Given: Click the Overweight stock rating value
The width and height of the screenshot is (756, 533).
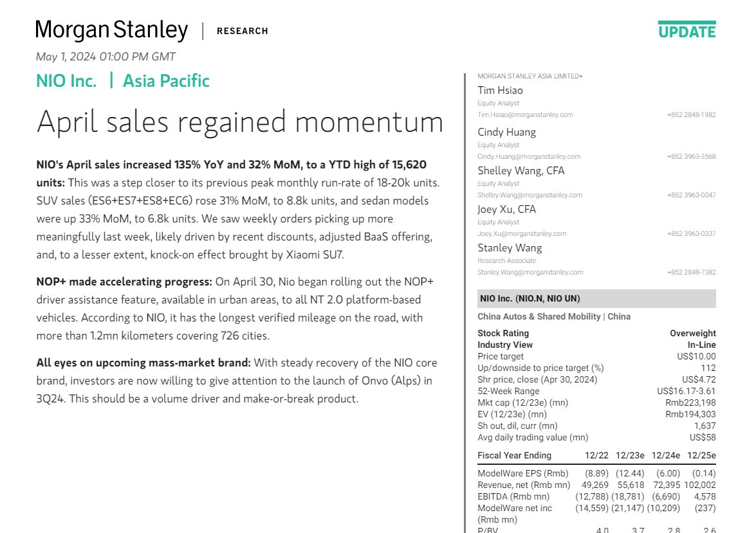Looking at the screenshot, I should (693, 334).
